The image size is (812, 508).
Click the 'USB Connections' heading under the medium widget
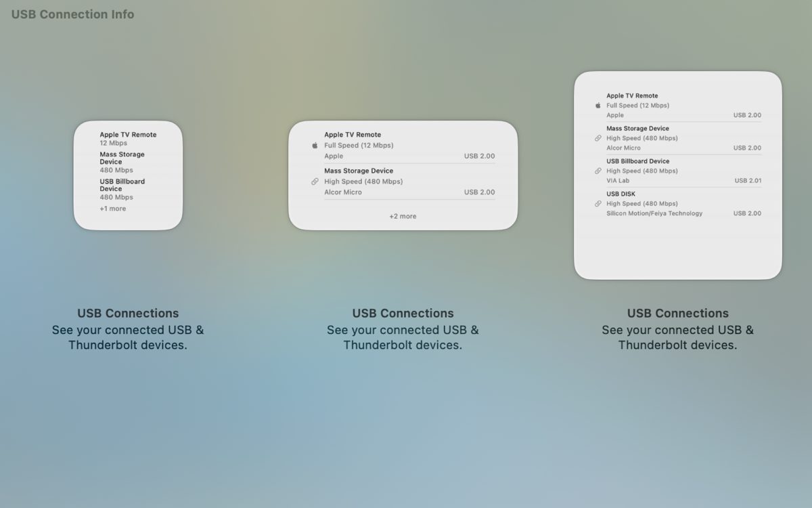point(403,313)
